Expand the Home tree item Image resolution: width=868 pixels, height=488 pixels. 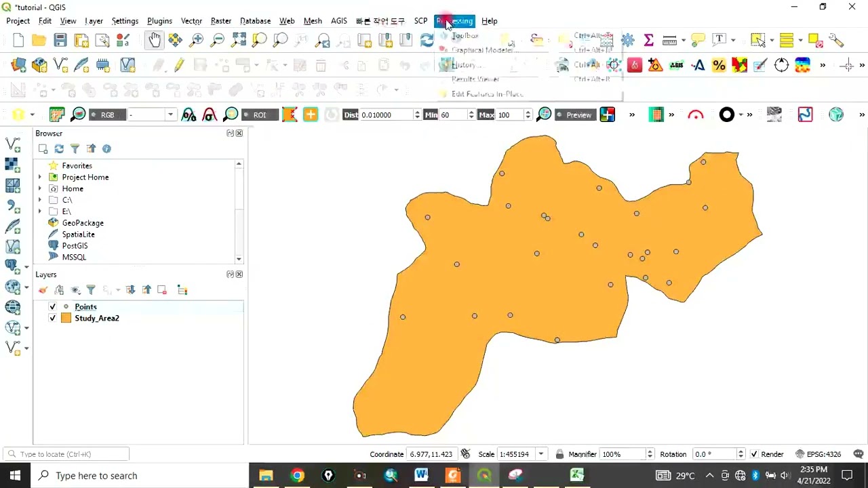pos(39,188)
